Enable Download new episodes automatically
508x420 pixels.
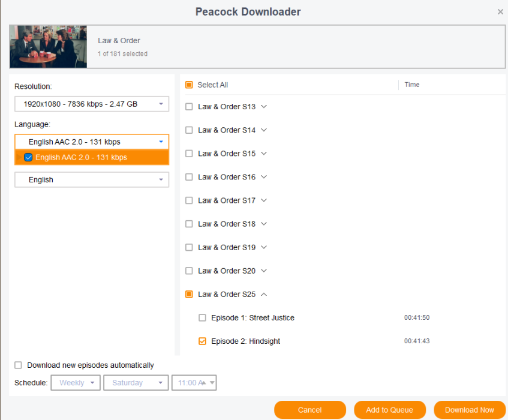pyautogui.click(x=18, y=365)
